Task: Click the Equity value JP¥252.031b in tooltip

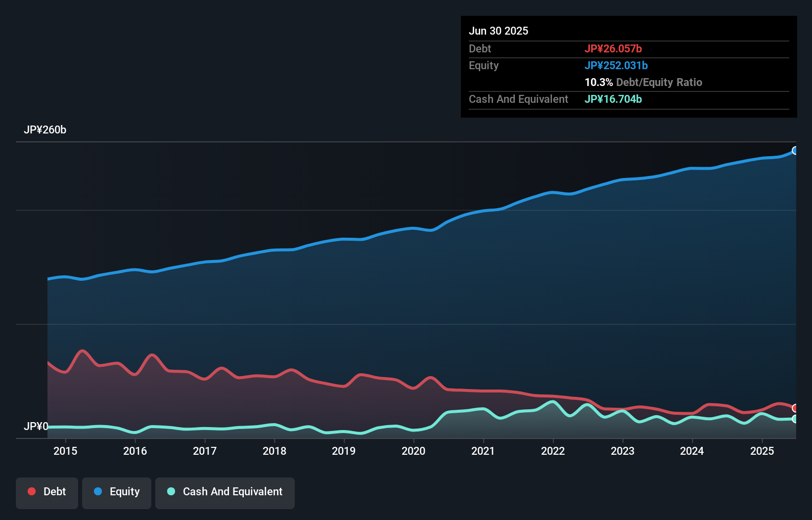Action: 616,65
